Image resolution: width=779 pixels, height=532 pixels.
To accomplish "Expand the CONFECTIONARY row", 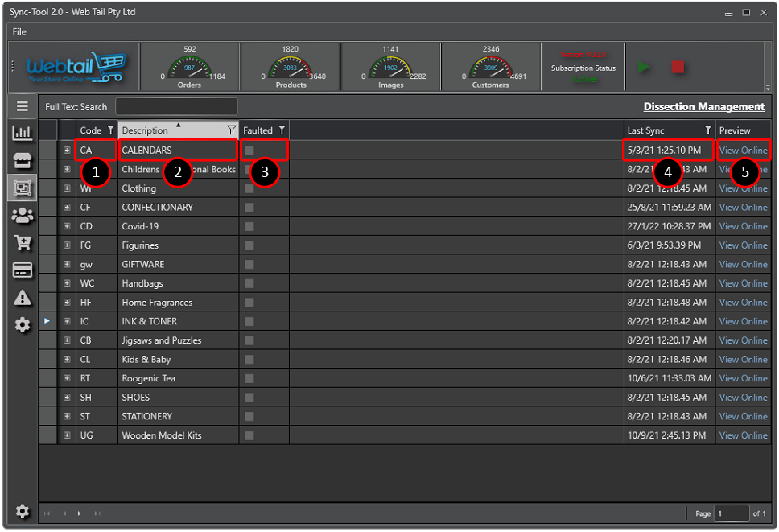I will tap(67, 208).
